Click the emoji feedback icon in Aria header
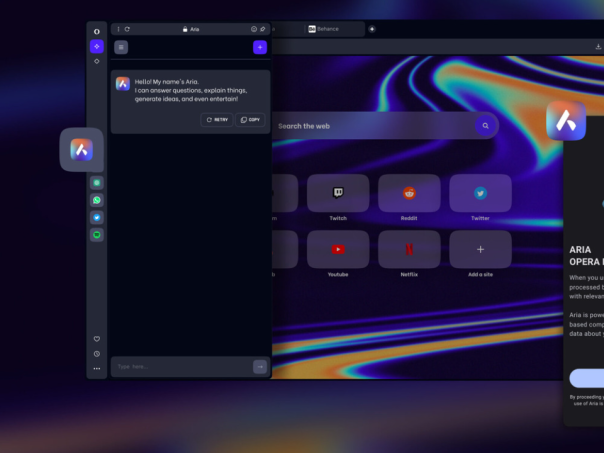 pyautogui.click(x=253, y=29)
